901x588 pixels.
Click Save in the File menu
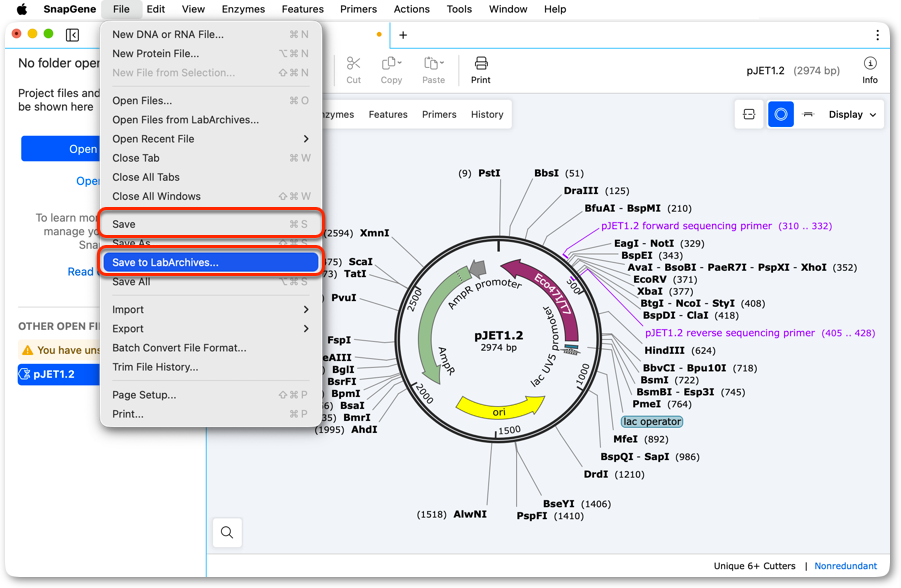210,224
